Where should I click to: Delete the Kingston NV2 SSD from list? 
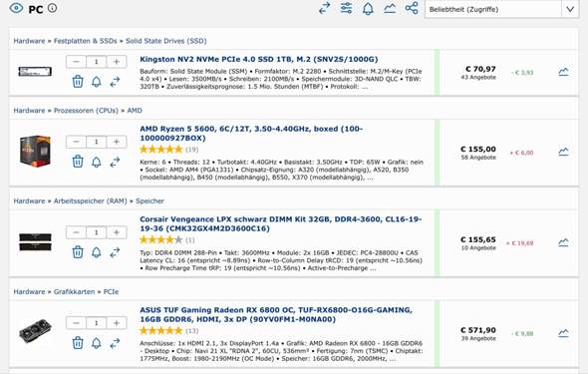click(x=78, y=81)
